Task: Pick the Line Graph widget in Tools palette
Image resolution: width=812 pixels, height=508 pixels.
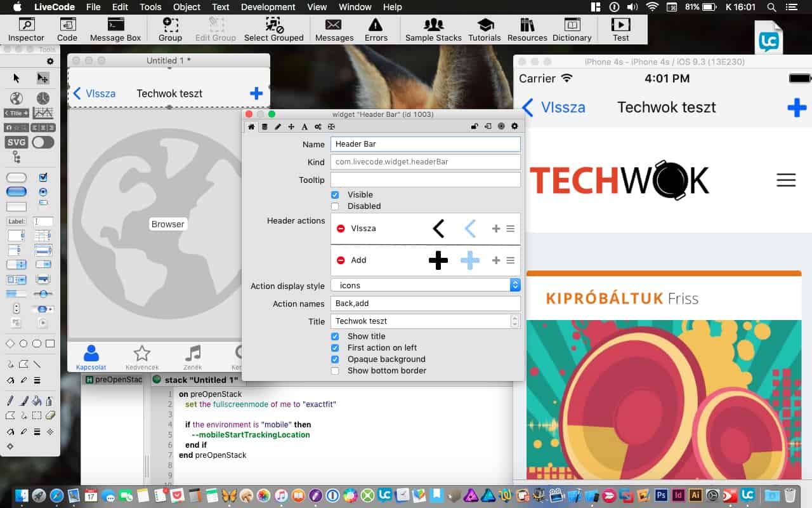Action: click(x=43, y=113)
